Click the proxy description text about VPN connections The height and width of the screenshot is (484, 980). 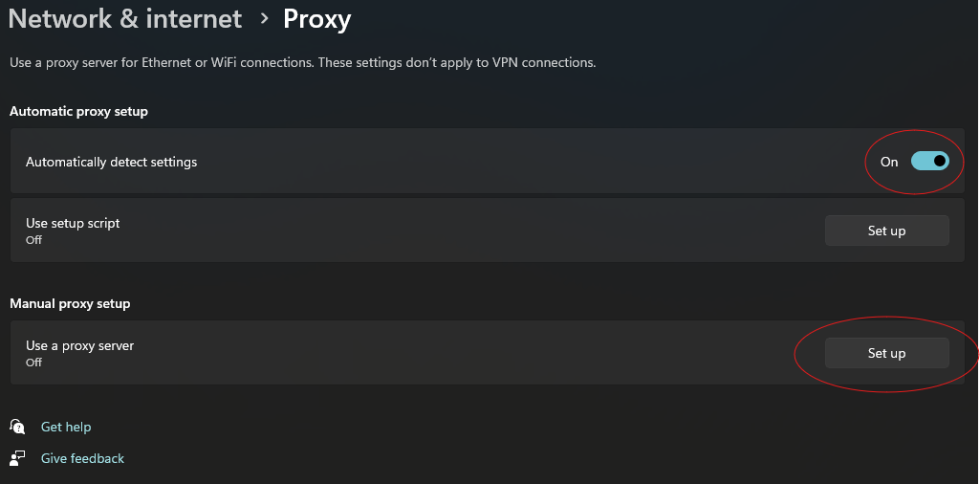(302, 62)
